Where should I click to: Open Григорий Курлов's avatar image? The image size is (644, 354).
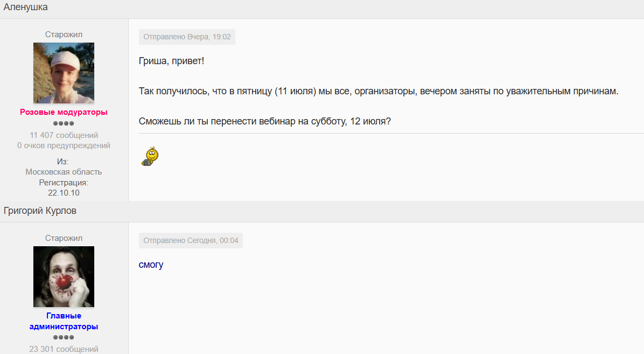click(64, 277)
